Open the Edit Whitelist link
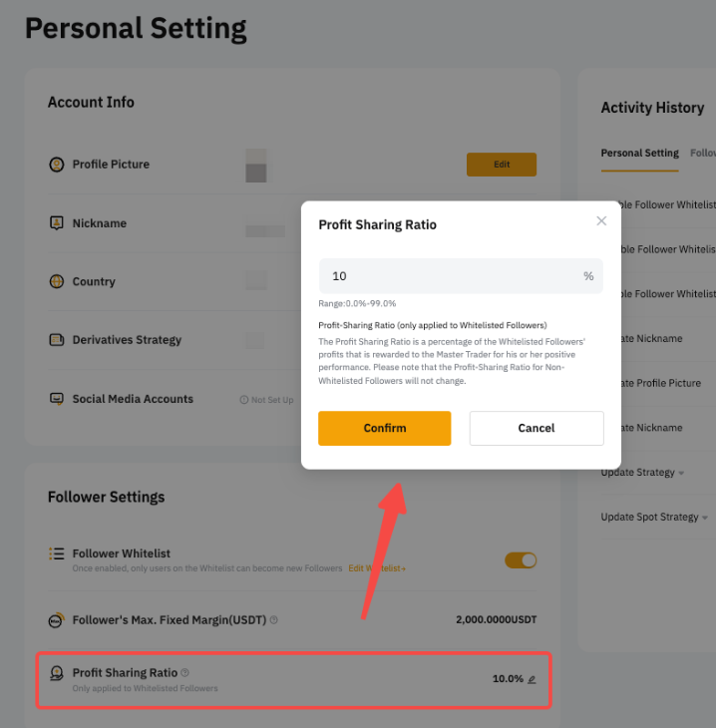The height and width of the screenshot is (728, 716). click(376, 568)
